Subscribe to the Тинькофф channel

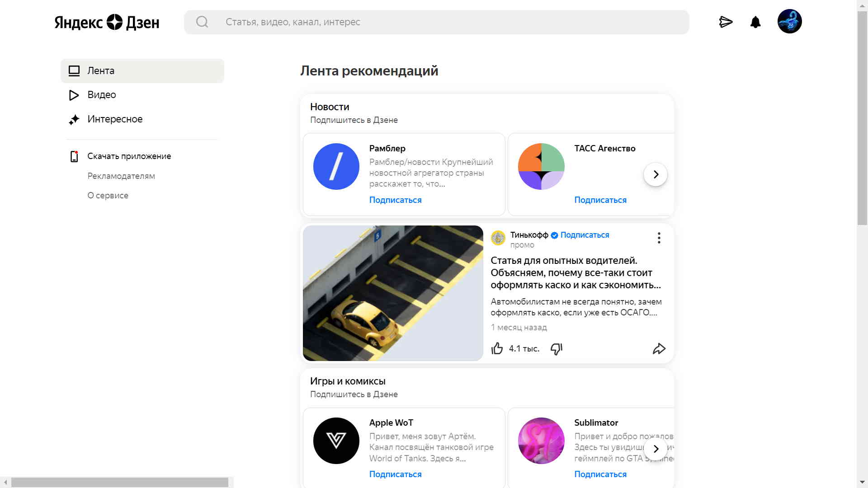click(x=585, y=235)
